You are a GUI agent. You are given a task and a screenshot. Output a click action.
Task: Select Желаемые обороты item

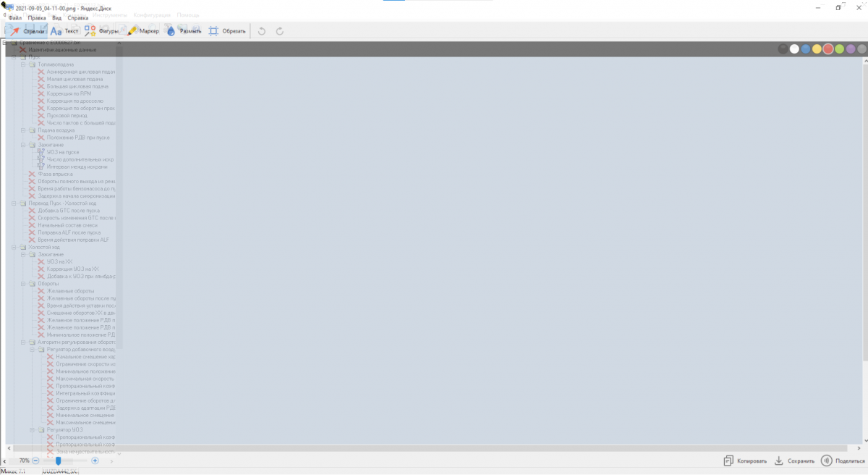(70, 291)
